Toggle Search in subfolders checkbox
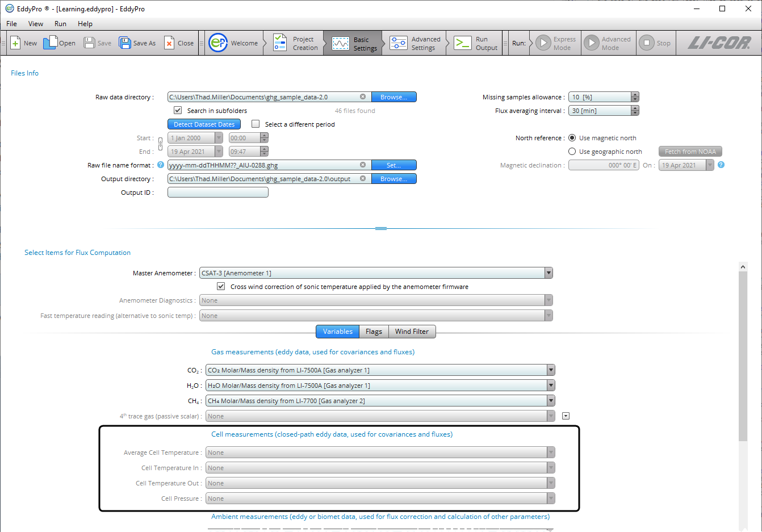The height and width of the screenshot is (532, 762). [178, 111]
